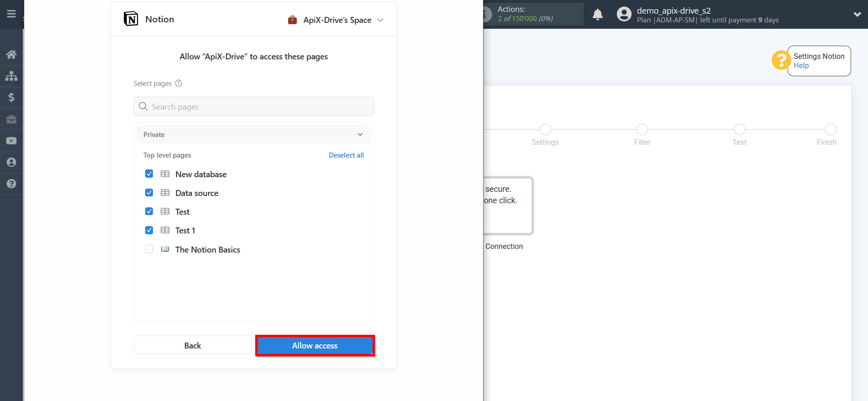Click The Notion Basics book icon
Image resolution: width=868 pixels, height=401 pixels.
tap(165, 249)
